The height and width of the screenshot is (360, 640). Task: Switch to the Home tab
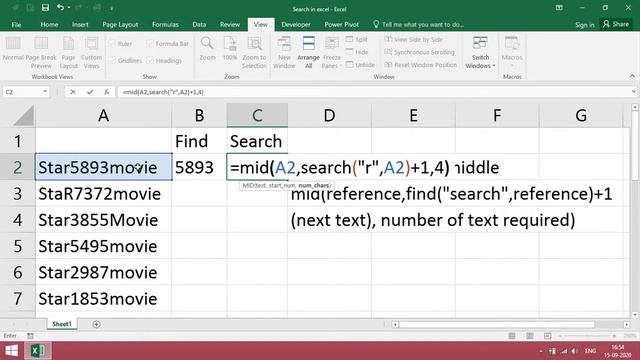click(x=49, y=24)
